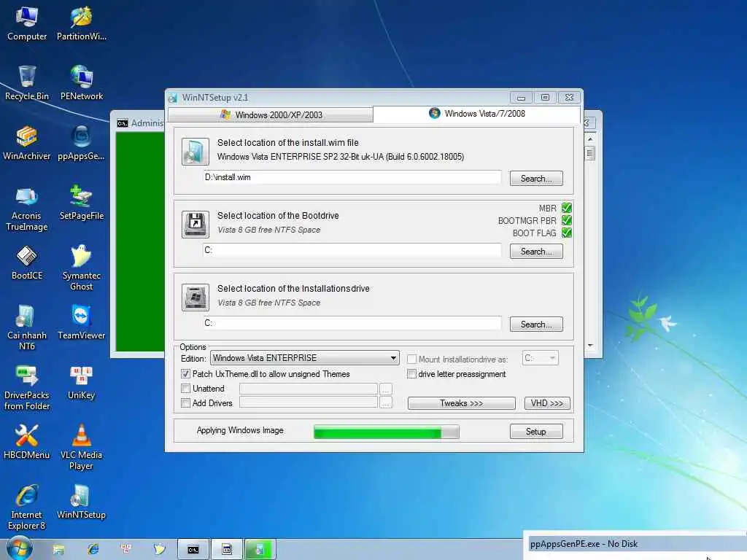Click Search for the Installationsdrive location
Viewport: 747px width, 560px height.
[536, 324]
